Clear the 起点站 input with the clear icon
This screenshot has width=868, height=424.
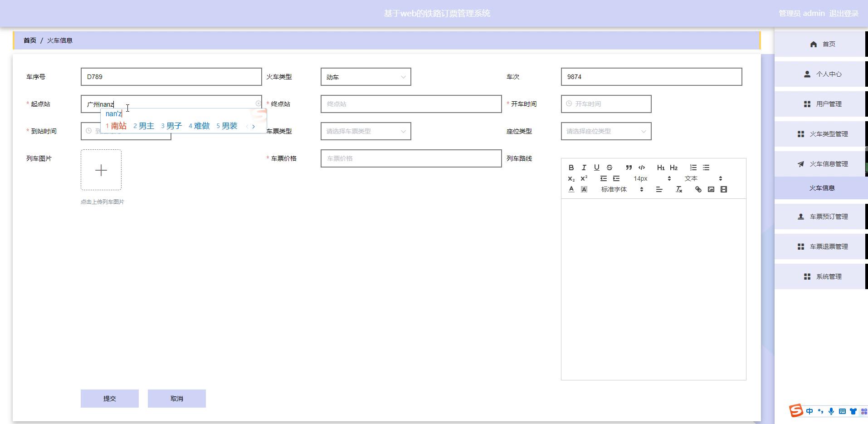(x=258, y=104)
